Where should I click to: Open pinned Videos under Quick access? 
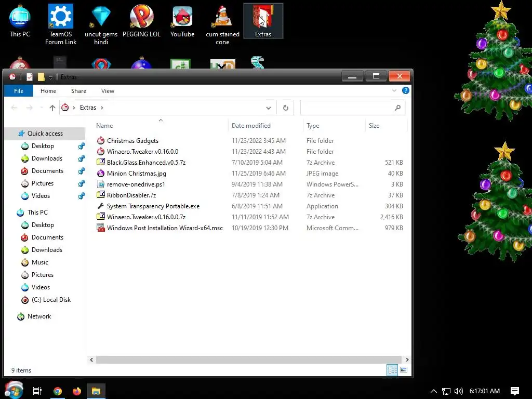click(x=41, y=196)
